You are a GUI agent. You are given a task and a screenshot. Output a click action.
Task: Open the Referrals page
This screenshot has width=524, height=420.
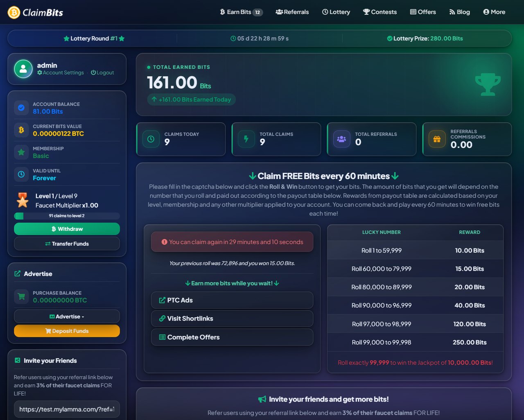292,12
